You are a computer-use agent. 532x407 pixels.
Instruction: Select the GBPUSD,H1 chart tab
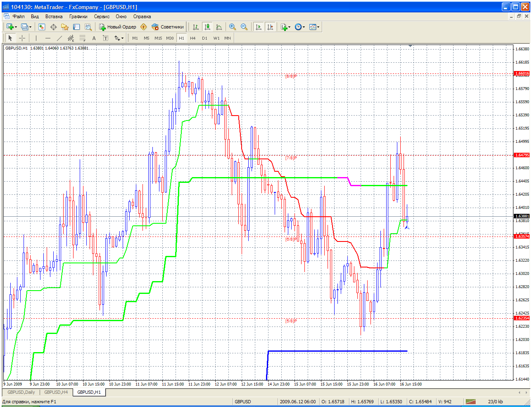[89, 392]
